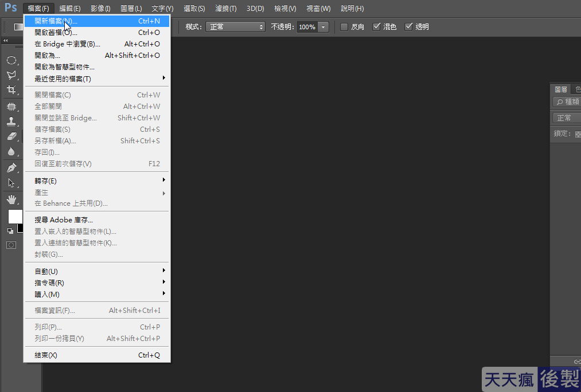The image size is (581, 392).
Task: Click the greyed 在 Behance 上共用(D)... entry
Action: [x=97, y=203]
